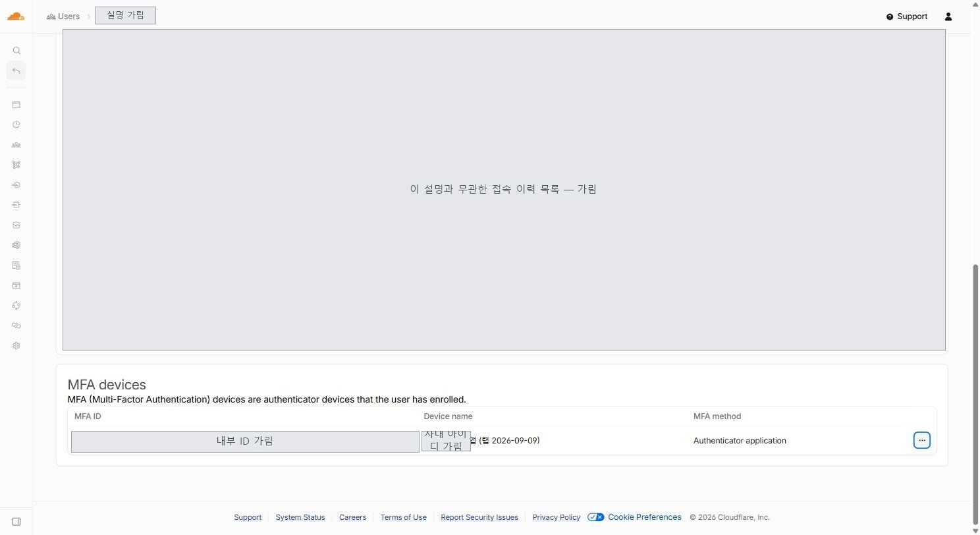Click the scrollbar up arrow
The image size is (980, 535).
coord(975,4)
